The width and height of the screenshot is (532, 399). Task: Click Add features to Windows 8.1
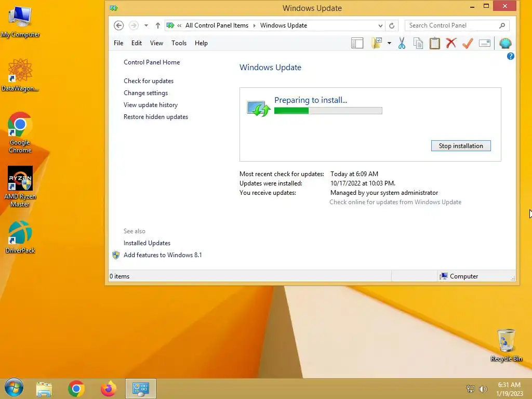163,255
